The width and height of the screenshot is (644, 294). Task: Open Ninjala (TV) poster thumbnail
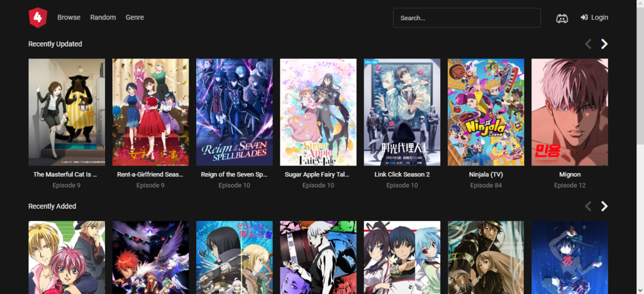click(x=486, y=112)
